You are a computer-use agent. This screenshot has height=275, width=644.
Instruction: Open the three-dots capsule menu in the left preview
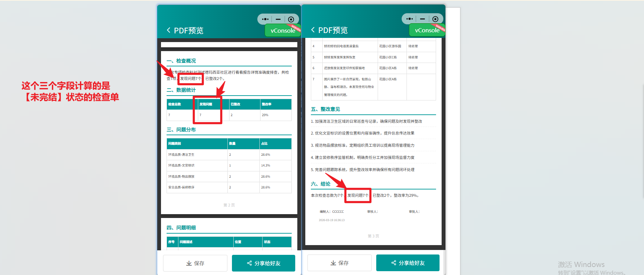(x=265, y=19)
